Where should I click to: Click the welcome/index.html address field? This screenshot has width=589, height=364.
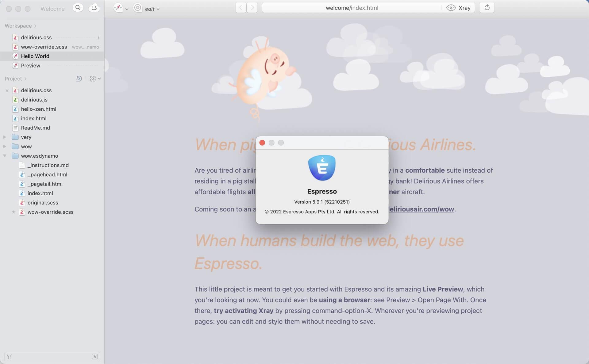point(352,8)
